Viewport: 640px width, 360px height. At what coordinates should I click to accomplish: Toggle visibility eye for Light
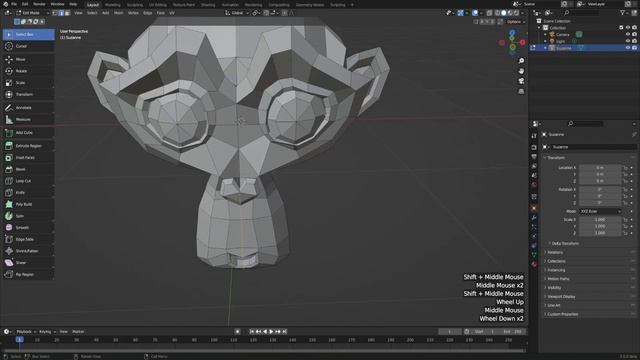(x=628, y=41)
